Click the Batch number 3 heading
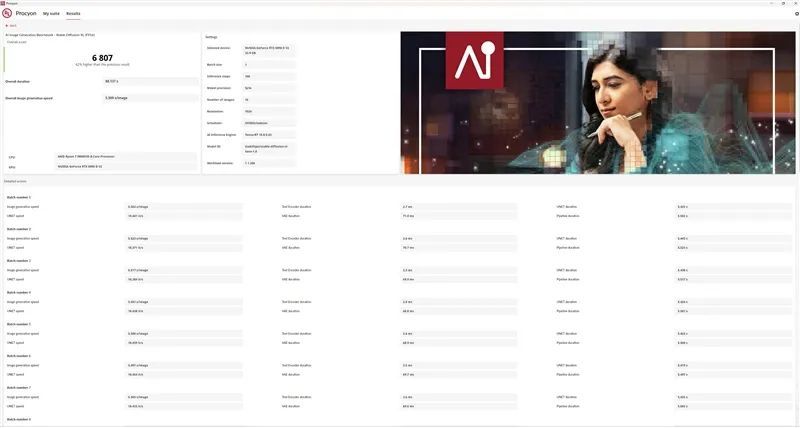The width and height of the screenshot is (800, 428). tap(19, 261)
